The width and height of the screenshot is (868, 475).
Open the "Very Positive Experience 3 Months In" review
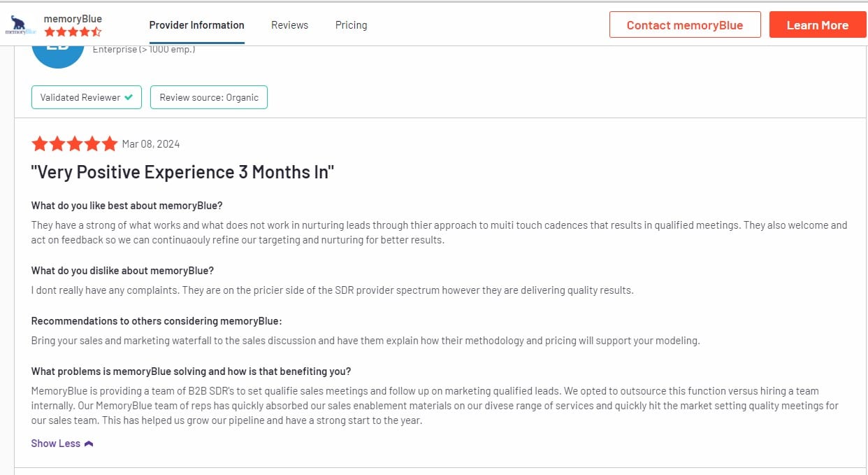click(x=182, y=172)
